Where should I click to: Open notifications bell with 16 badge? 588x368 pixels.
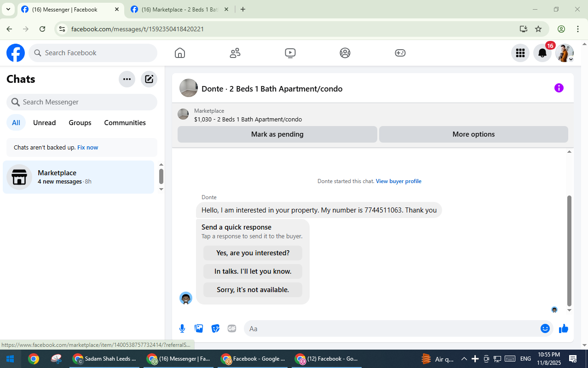pyautogui.click(x=542, y=53)
